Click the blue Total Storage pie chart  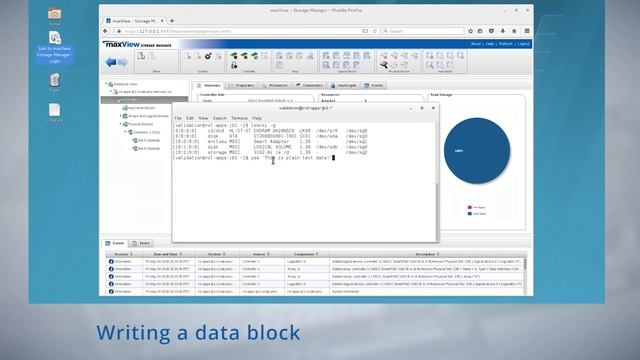click(477, 151)
